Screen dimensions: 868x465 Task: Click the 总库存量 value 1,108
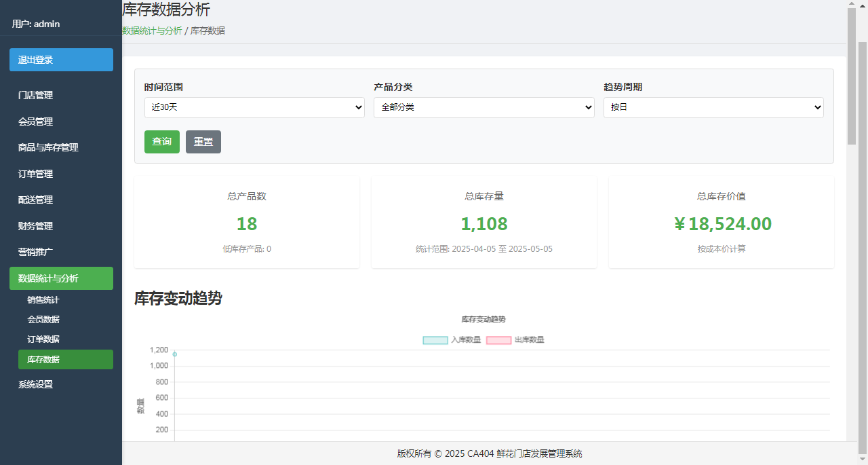coord(484,224)
